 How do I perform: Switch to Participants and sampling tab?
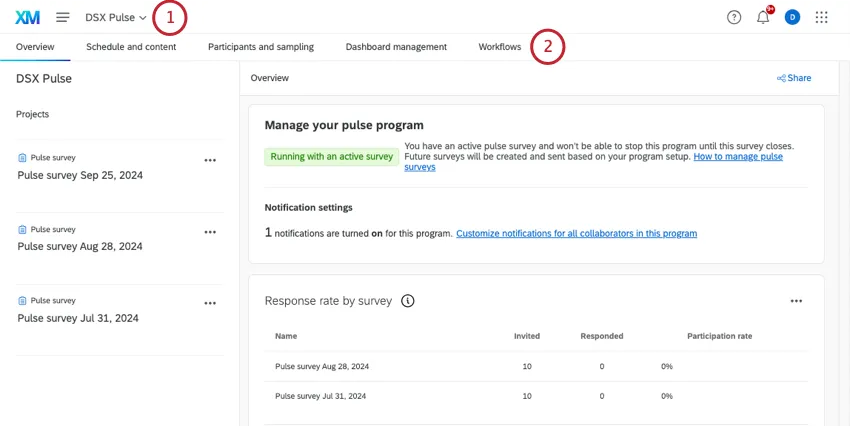(260, 47)
